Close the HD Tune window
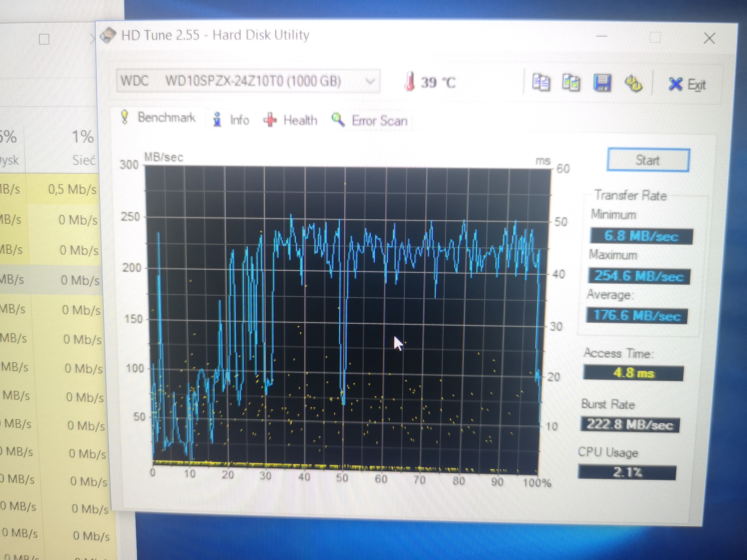This screenshot has height=560, width=747. pos(709,38)
